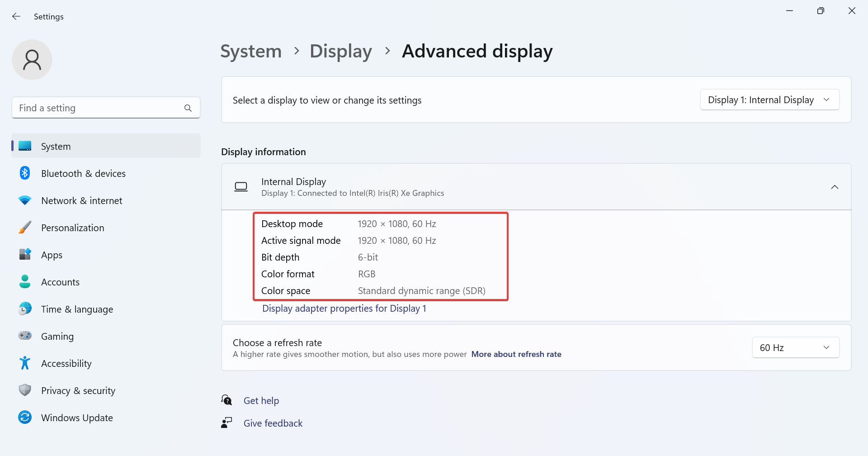Viewport: 868px width, 456px height.
Task: Click the Give feedback icon
Action: coord(226,423)
